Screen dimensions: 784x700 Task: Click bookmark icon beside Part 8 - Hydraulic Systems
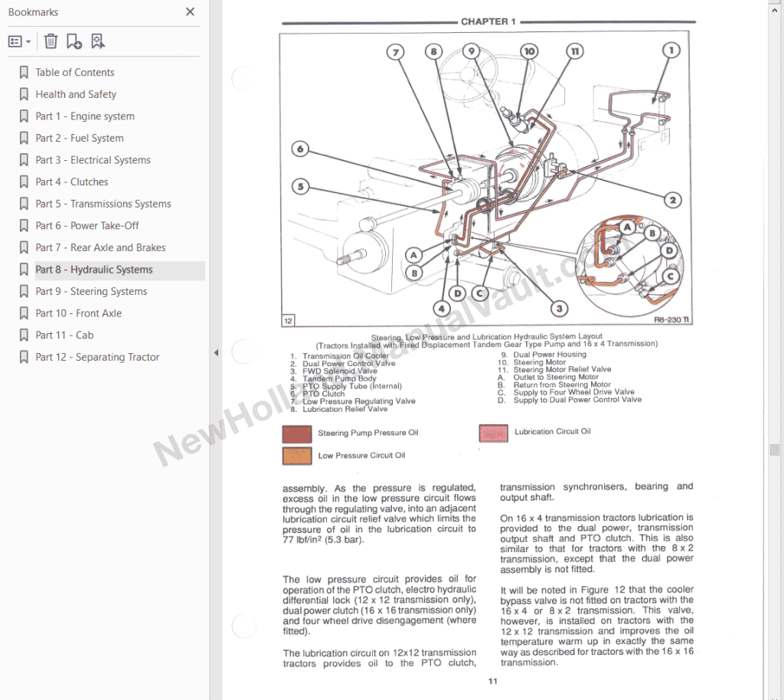(24, 270)
